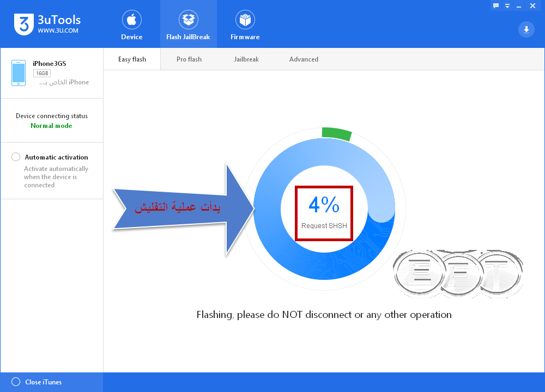
Task: Switch to the Pro flash tab
Action: (x=189, y=59)
